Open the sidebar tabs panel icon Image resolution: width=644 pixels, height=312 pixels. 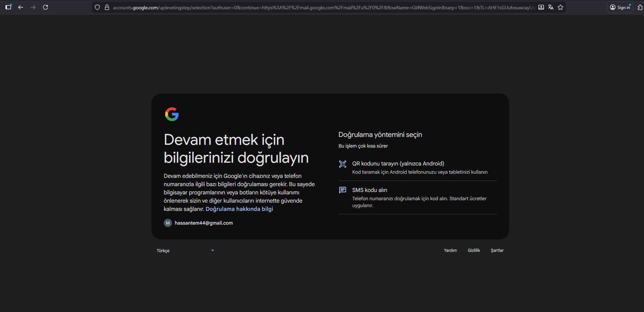click(x=9, y=7)
